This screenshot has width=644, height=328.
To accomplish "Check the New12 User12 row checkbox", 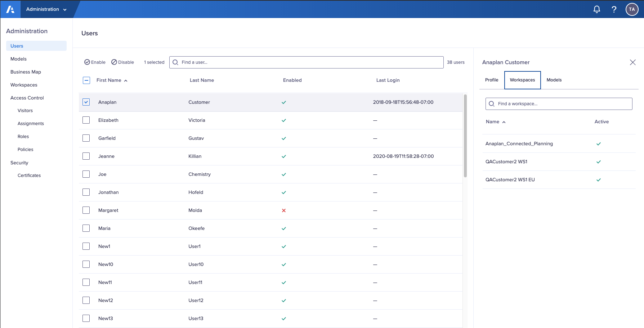I will pos(86,300).
